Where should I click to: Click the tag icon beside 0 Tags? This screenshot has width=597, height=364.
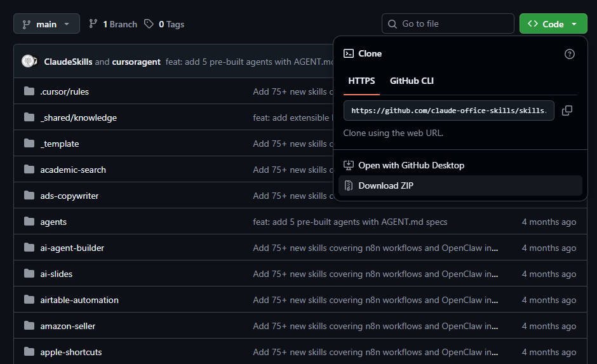149,24
